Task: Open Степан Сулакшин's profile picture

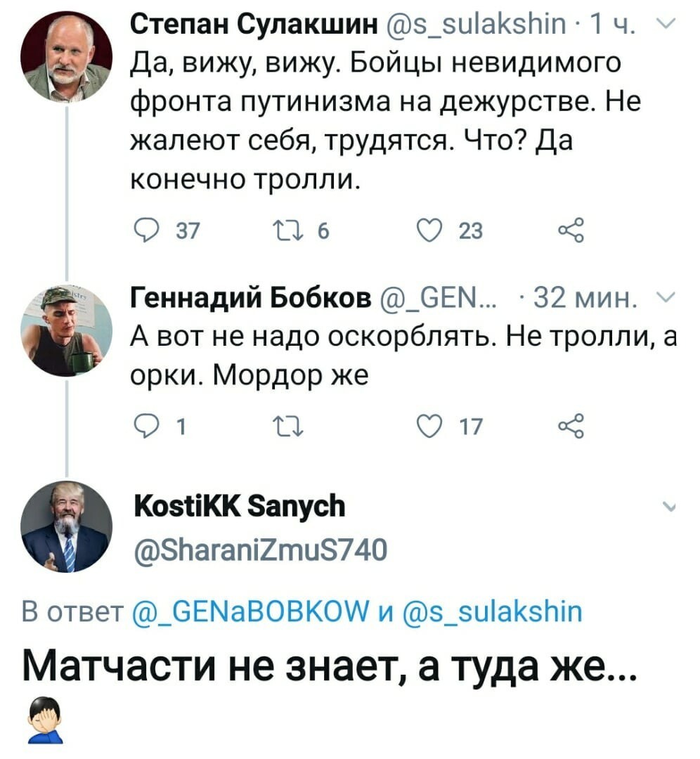Action: point(66,57)
